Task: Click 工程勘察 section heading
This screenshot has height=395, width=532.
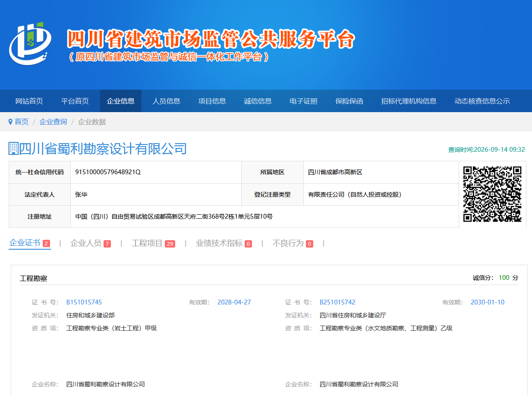Action: (34, 279)
